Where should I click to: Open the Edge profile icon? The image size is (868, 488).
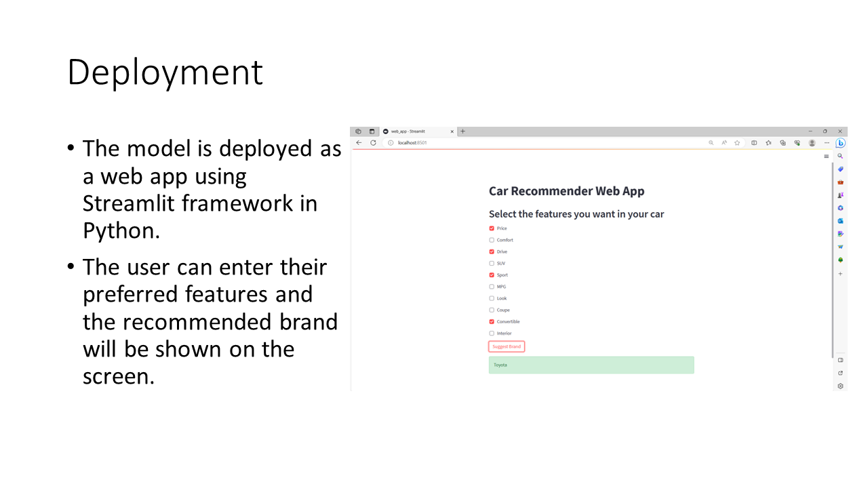pos(812,143)
